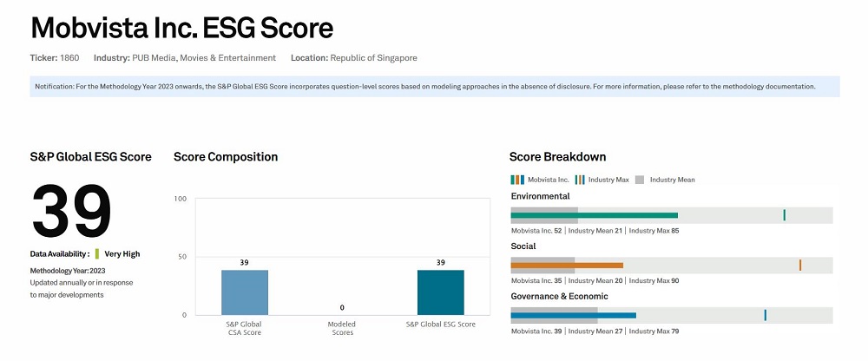Viewport: 868px width, 361px height.
Task: Click the methodology notification banner
Action: [x=435, y=87]
